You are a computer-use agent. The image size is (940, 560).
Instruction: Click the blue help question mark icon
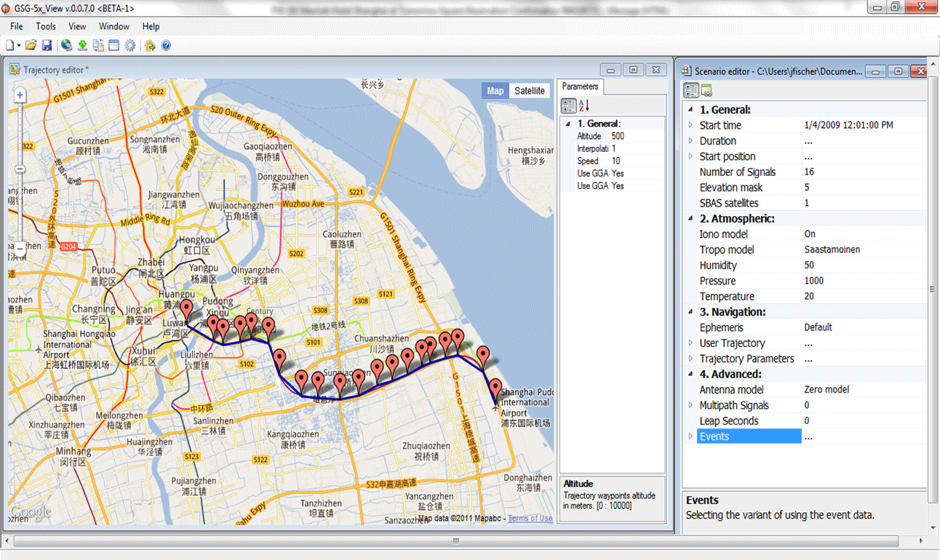(x=166, y=46)
